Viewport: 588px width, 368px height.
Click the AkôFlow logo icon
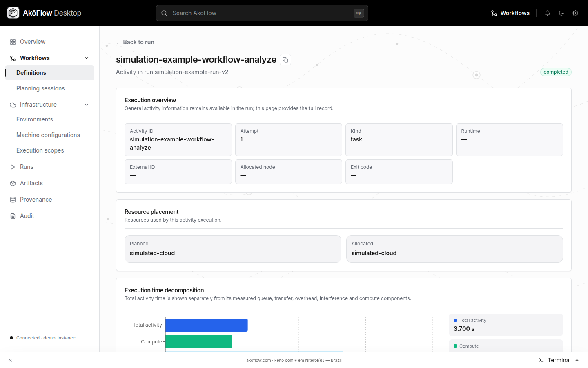pyautogui.click(x=13, y=13)
